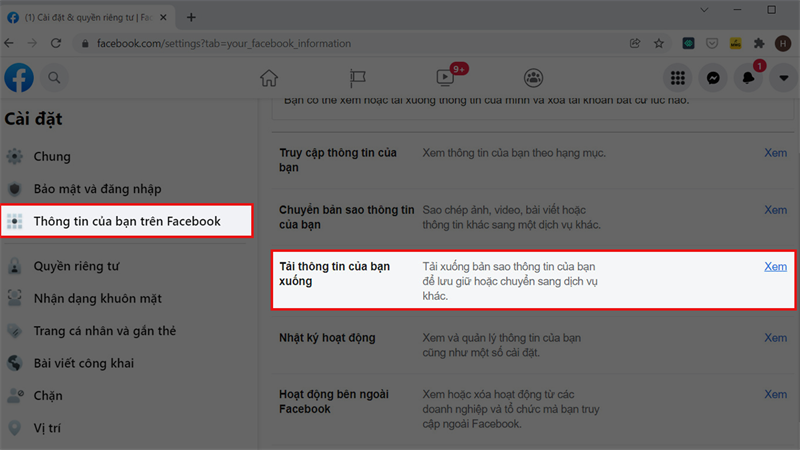Viewport: 800px width, 450px height.
Task: Close the Cài đặt & quyền riêng tư tab
Action: [163, 17]
